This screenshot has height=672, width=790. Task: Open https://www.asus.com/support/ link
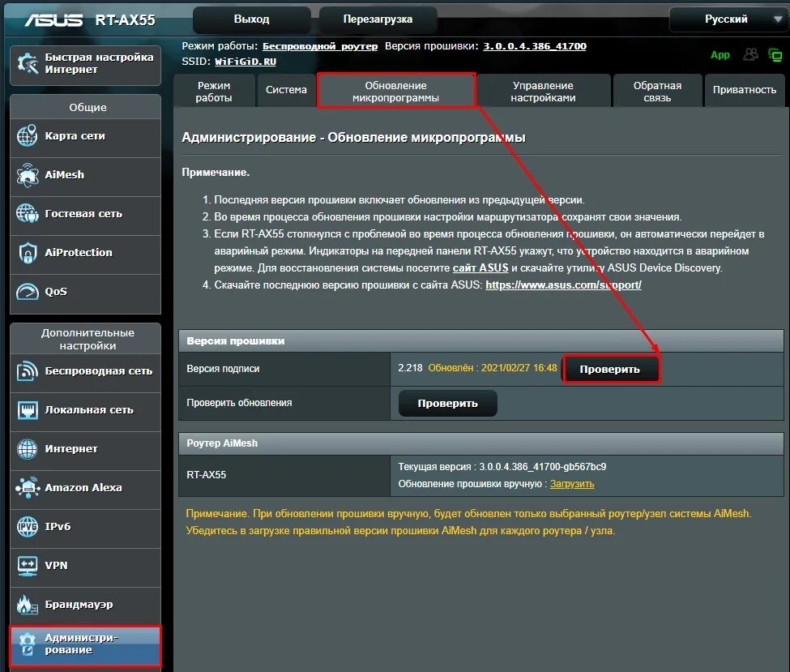click(x=563, y=285)
